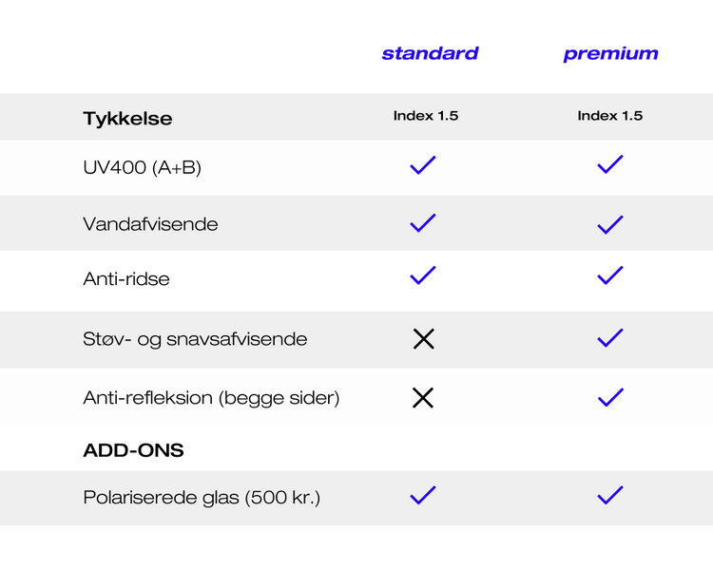Select the standard column heading
Image resolution: width=713 pixels, height=588 pixels.
click(x=430, y=53)
